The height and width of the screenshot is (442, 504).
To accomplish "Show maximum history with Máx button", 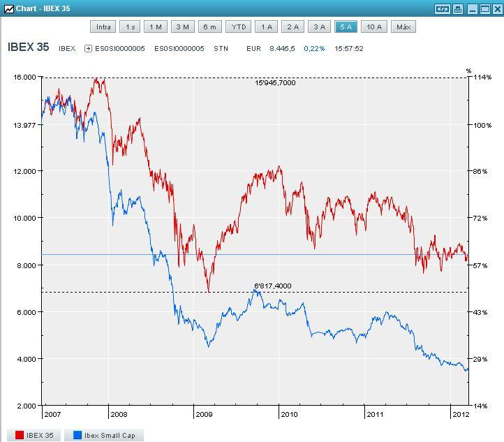I will (403, 27).
